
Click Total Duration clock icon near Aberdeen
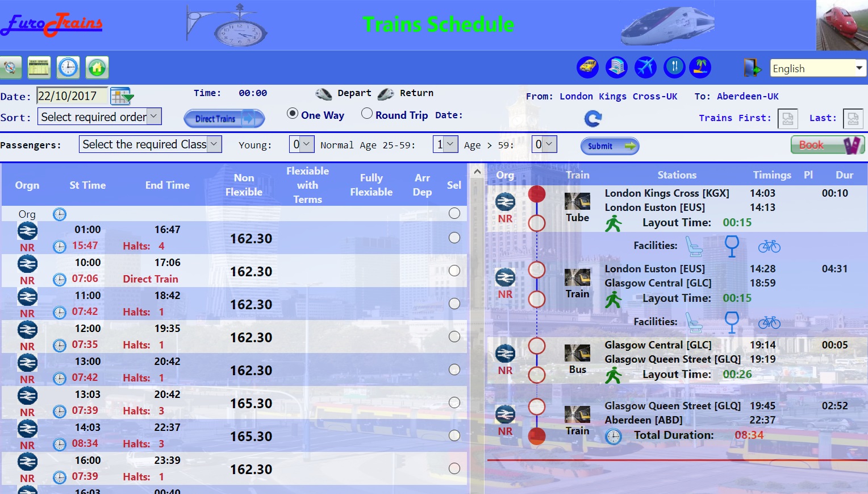point(613,437)
